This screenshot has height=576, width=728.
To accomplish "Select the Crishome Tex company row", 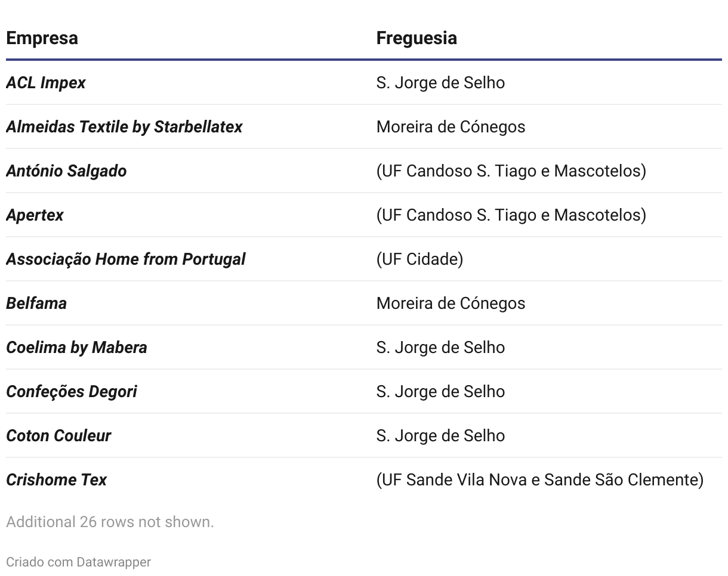I will (x=364, y=479).
